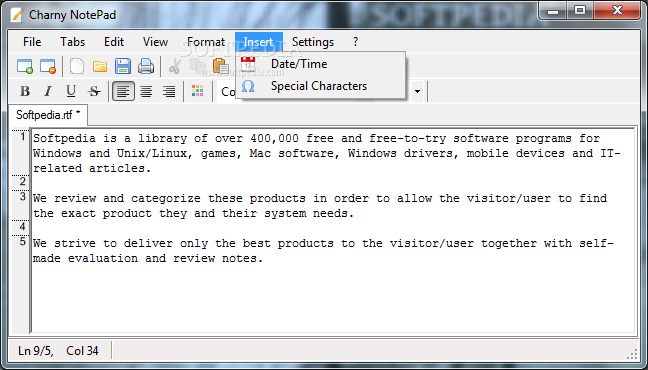
Task: Align text to the right
Action: point(169,91)
